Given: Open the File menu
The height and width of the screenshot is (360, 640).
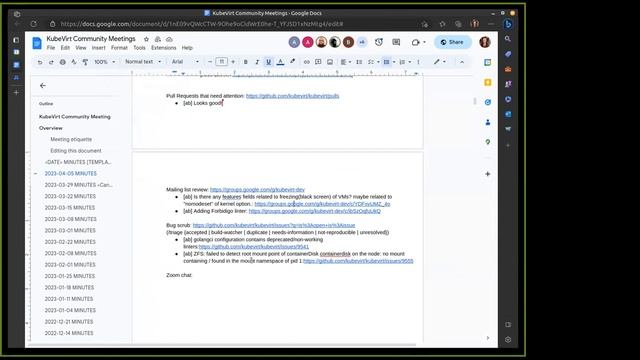Looking at the screenshot, I should click(51, 48).
